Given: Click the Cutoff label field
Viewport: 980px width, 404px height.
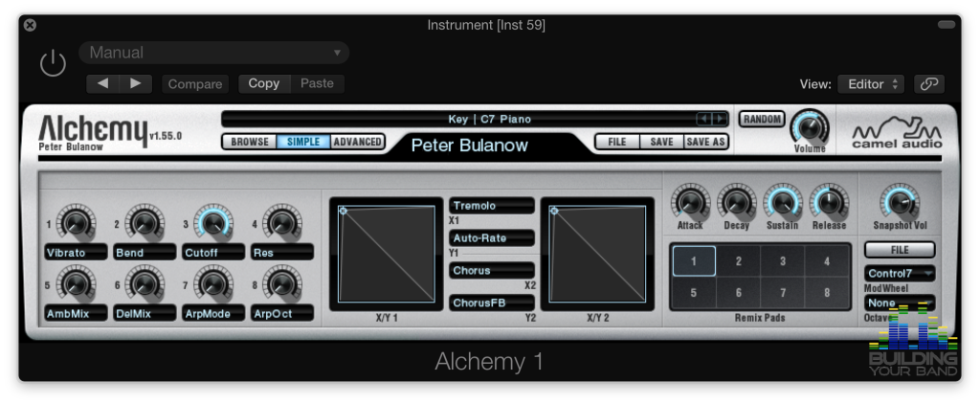Looking at the screenshot, I should click(213, 253).
